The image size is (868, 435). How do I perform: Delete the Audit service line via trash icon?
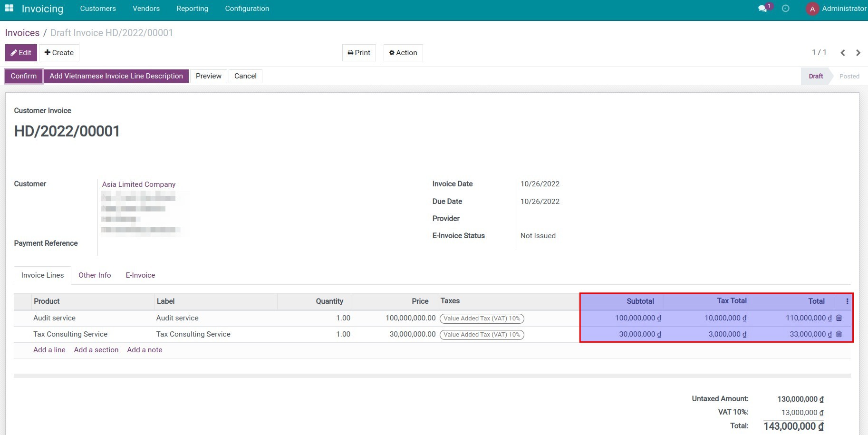point(839,318)
